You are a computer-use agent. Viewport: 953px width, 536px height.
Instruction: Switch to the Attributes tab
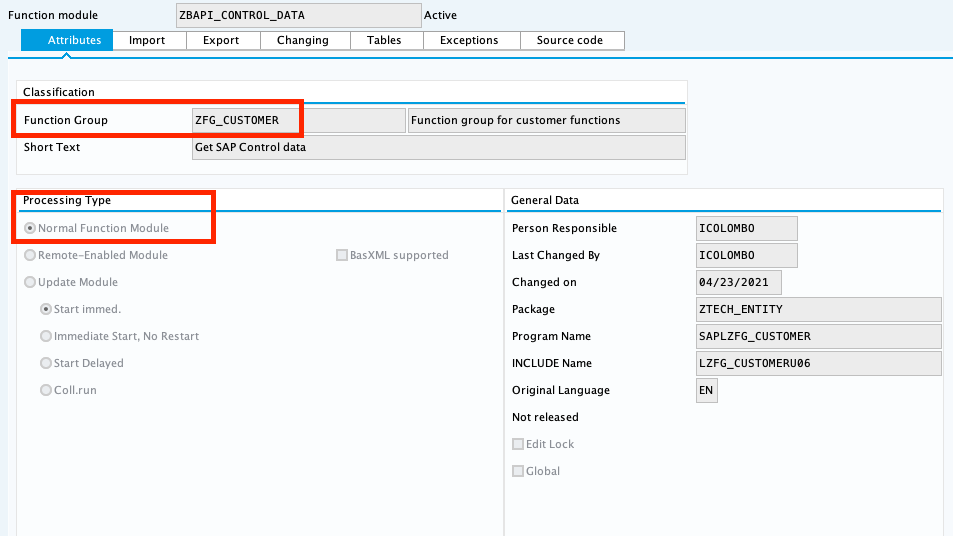tap(74, 40)
